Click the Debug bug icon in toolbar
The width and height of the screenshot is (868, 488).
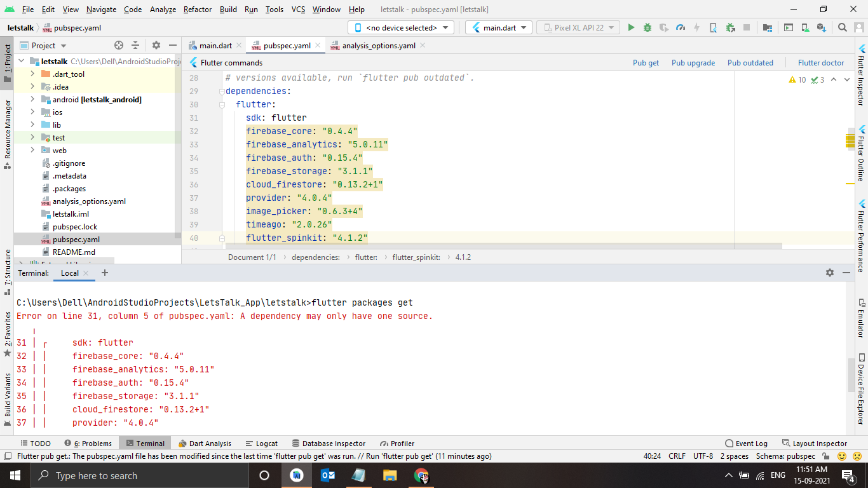point(648,27)
